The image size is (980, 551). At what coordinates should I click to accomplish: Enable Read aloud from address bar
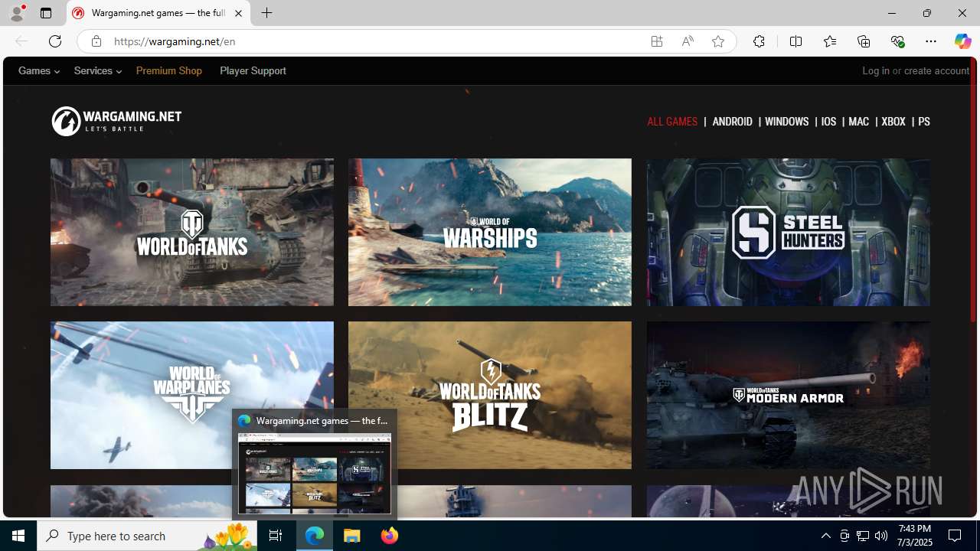[688, 41]
